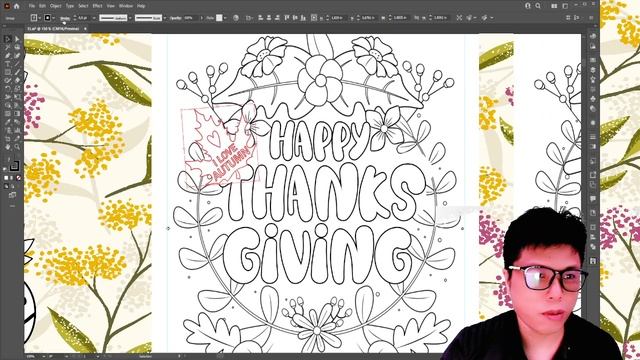
Task: Select the Selection tool (black arrow)
Action: pos(7,39)
